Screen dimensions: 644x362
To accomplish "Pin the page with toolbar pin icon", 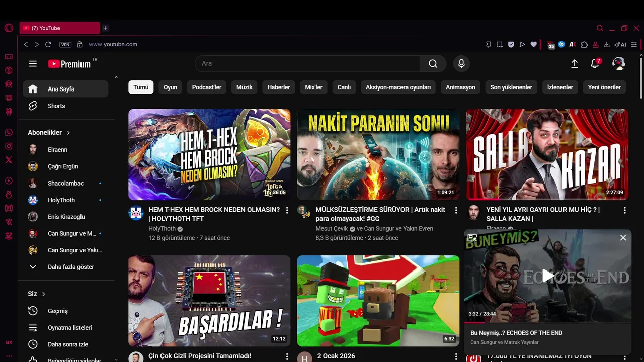I will [x=489, y=44].
